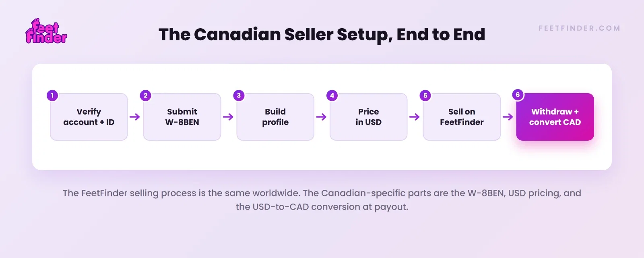Open the Verify account + ID step
Viewport: 644px width, 258px height.
[x=89, y=117]
